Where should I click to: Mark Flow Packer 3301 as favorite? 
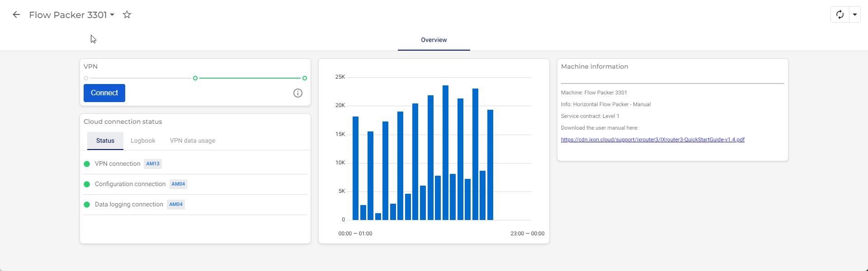127,15
